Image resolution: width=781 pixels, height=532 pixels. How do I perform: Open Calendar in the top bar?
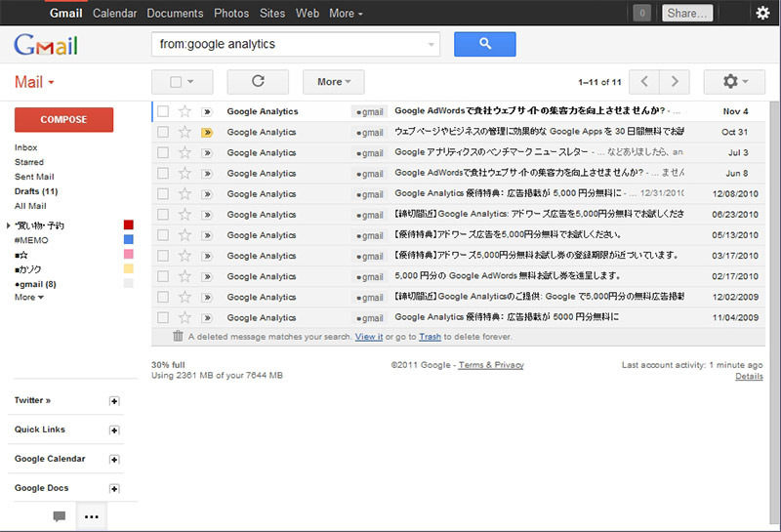coord(114,14)
